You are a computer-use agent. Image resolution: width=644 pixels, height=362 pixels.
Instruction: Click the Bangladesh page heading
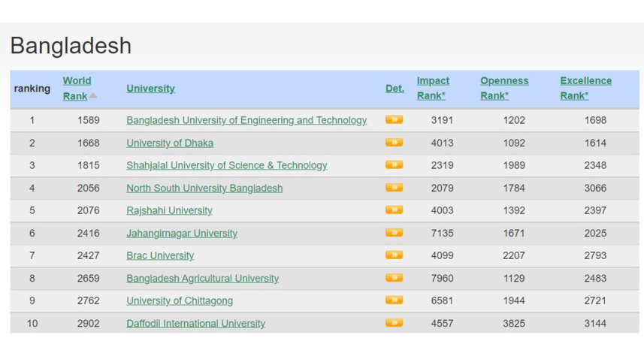71,46
